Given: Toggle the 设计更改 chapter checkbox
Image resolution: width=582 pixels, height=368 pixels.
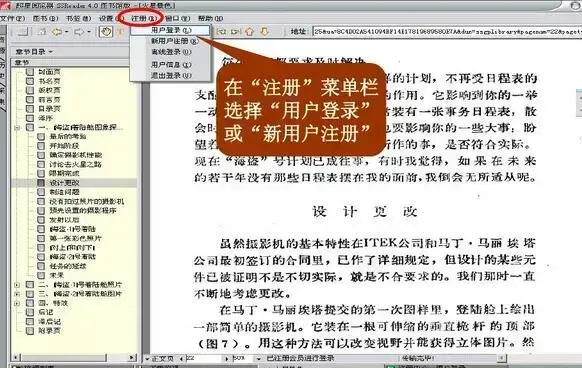Looking at the screenshot, I should click(x=41, y=183).
